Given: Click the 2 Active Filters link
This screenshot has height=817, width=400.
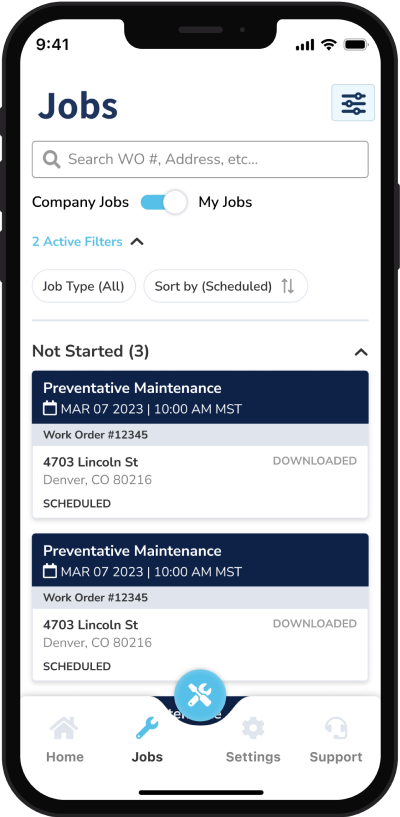Looking at the screenshot, I should coord(77,242).
